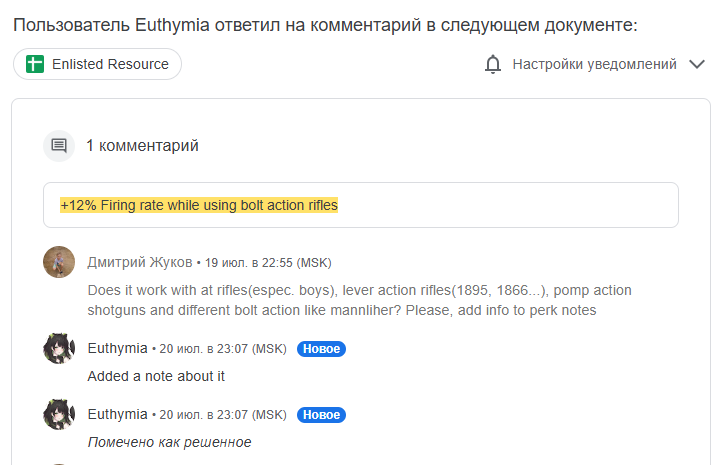The height and width of the screenshot is (465, 723).
Task: Open highlighted text '+12% Firing rate while using bolt action rifles'
Action: (x=199, y=205)
